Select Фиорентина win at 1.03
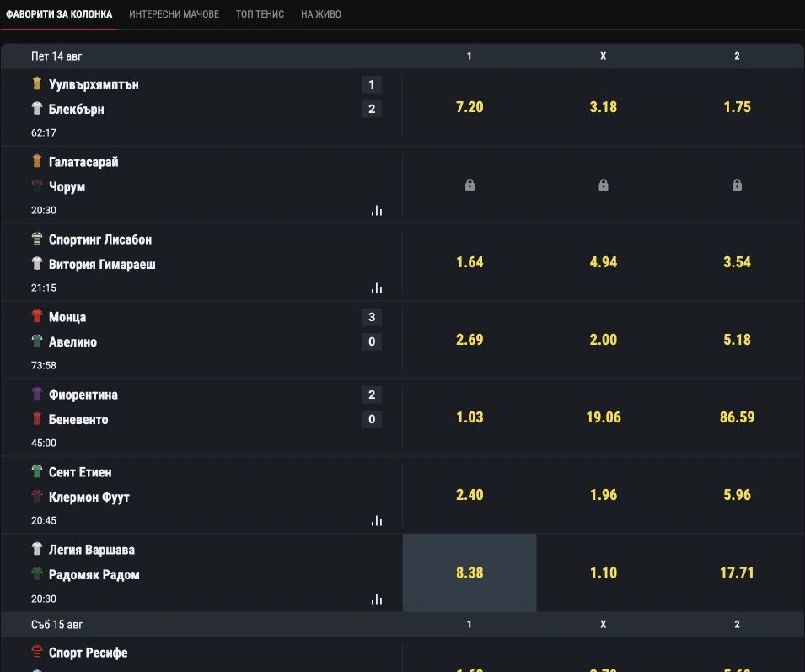 [470, 417]
